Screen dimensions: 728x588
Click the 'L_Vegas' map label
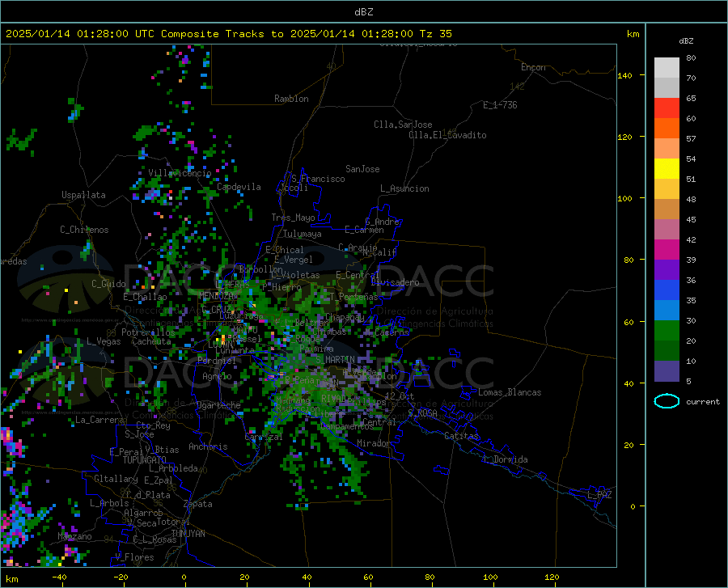coord(104,341)
